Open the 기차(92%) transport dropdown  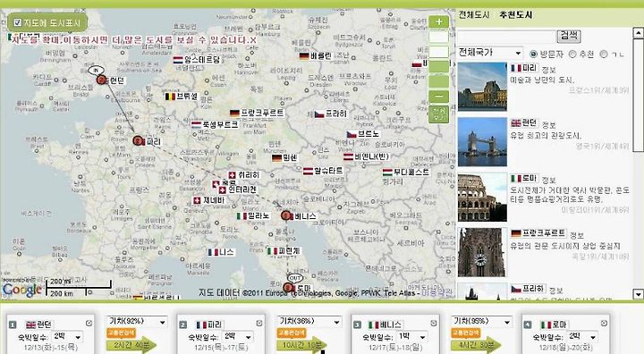click(x=137, y=321)
